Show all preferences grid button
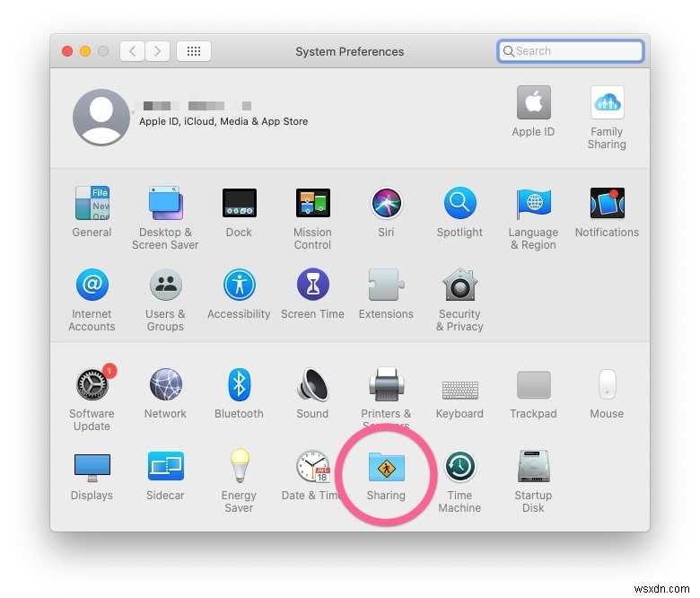 [194, 51]
